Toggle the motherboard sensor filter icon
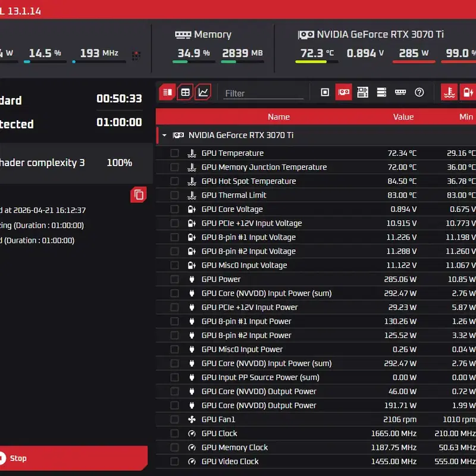Viewport: 476px width, 476px height. (362, 92)
